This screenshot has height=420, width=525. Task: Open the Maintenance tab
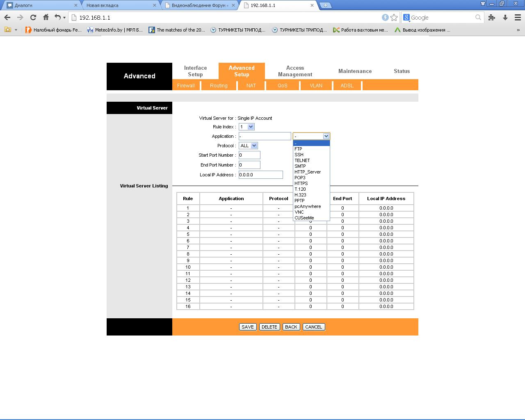[x=355, y=71]
